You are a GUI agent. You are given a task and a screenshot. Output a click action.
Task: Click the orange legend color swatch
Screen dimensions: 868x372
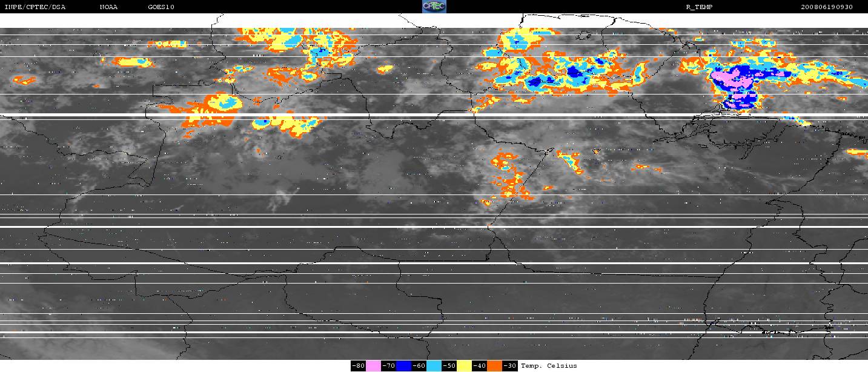(495, 366)
